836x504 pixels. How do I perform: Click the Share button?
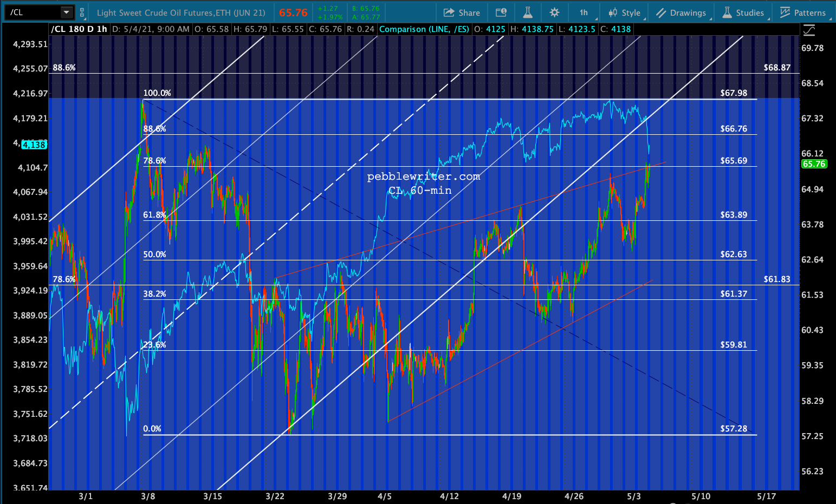(462, 12)
